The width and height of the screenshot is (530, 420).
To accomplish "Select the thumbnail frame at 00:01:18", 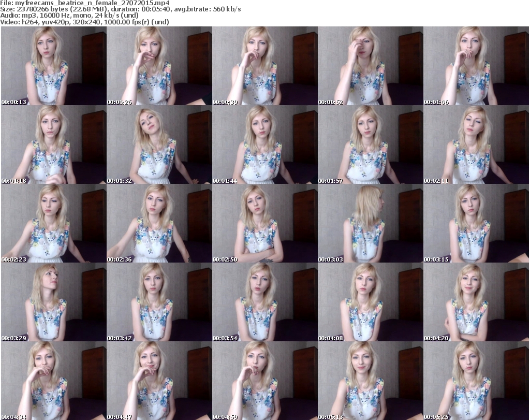I will [x=54, y=144].
